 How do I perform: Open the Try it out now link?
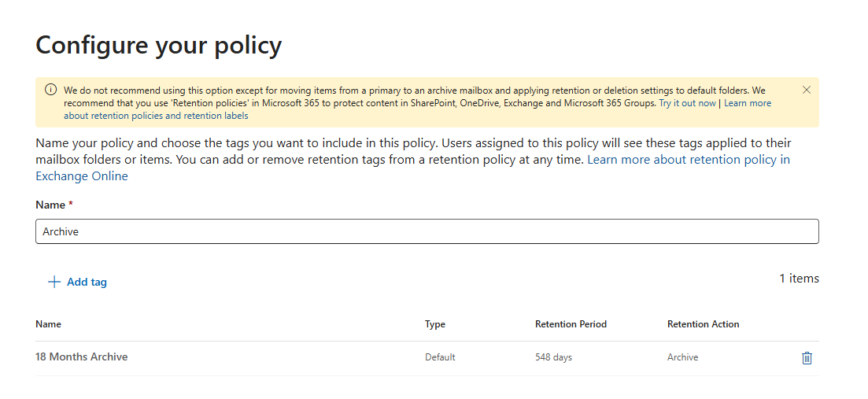coord(687,103)
